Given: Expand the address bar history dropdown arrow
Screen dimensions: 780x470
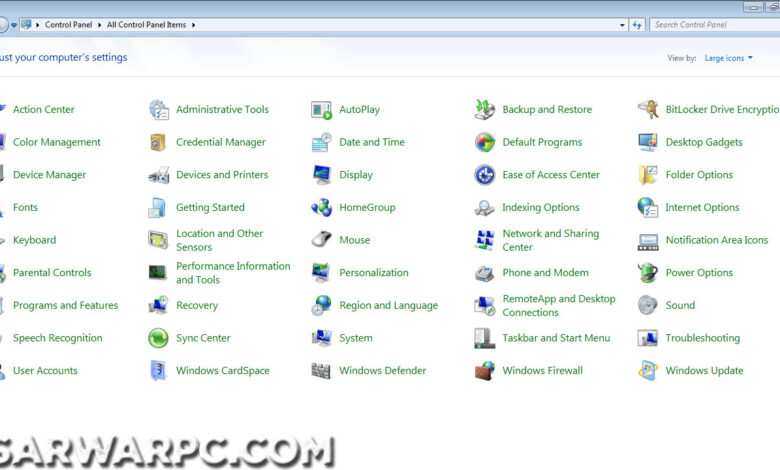Looking at the screenshot, I should coord(622,25).
